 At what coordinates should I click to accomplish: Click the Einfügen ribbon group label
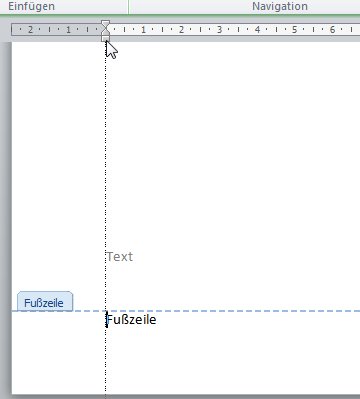(x=31, y=6)
